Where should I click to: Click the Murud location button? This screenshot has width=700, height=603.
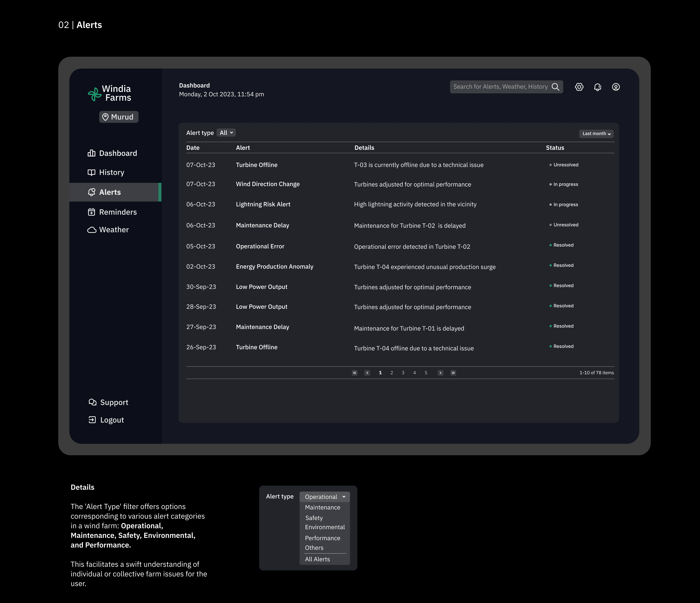(119, 117)
